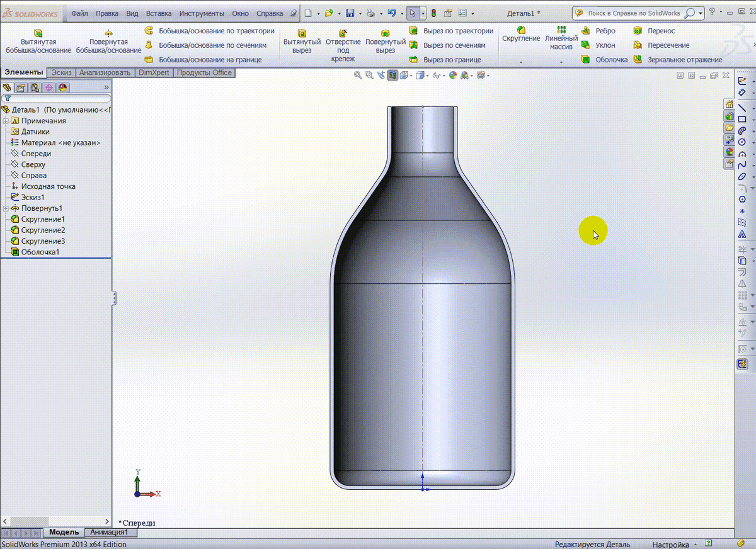756x549 pixels.
Task: Select Вырез по сечениям
Action: 447,45
